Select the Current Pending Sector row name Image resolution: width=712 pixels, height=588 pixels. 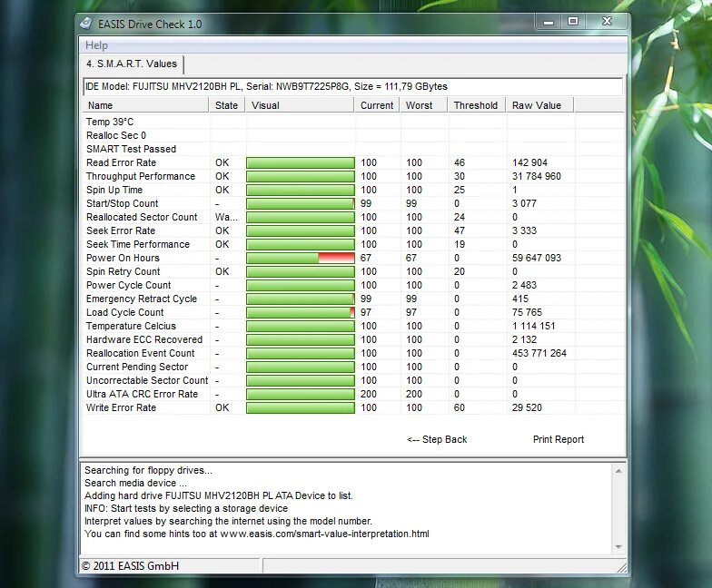(137, 367)
